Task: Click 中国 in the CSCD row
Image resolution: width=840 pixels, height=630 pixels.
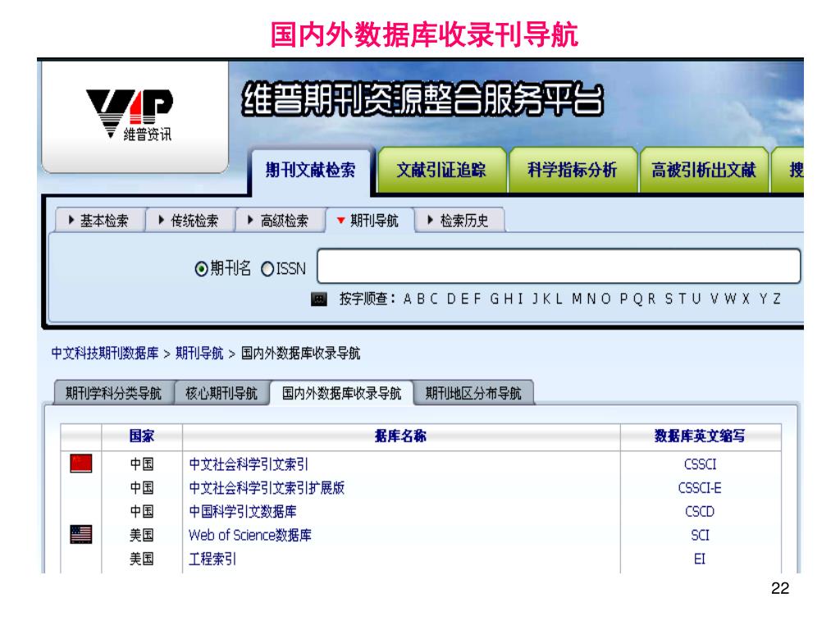Action: pos(142,511)
